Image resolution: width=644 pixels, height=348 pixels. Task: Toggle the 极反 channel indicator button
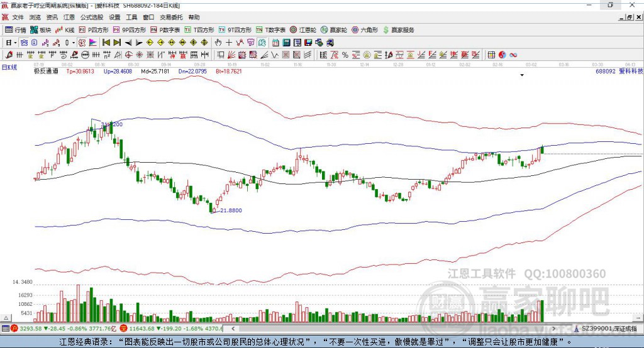[x=82, y=43]
